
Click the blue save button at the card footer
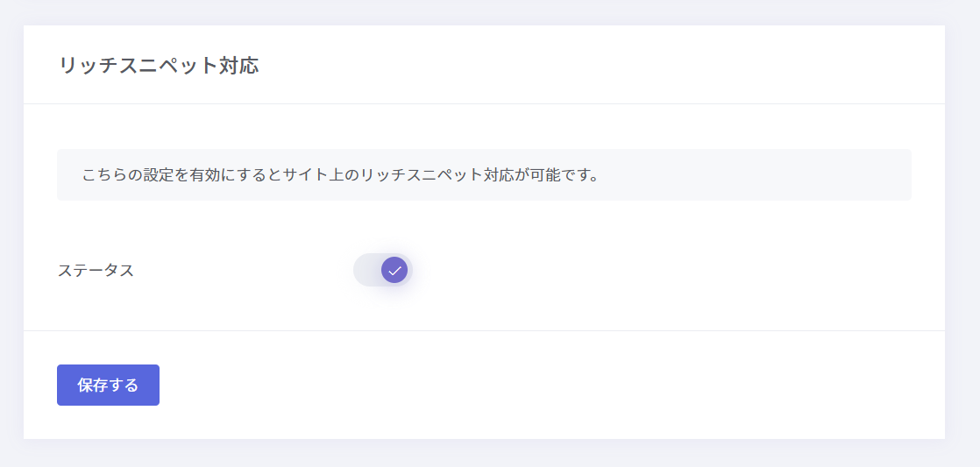(108, 386)
